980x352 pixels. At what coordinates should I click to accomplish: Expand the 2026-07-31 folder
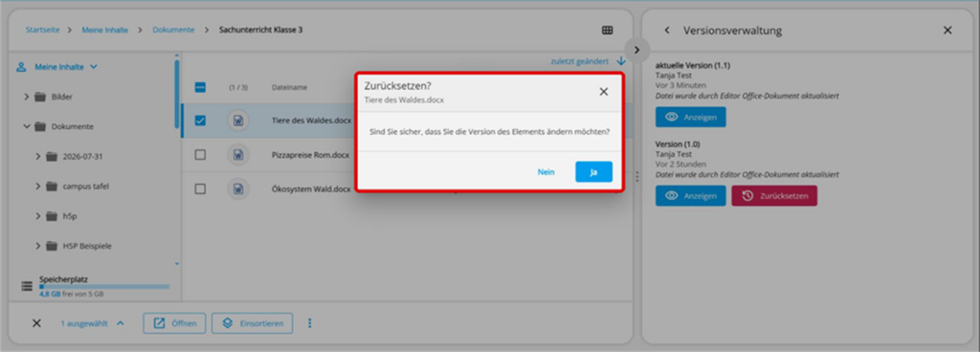(x=38, y=157)
